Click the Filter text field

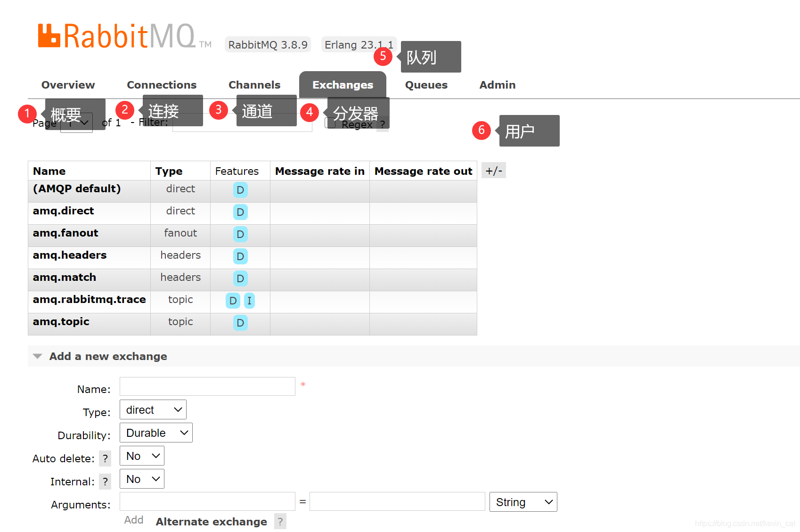pos(242,123)
